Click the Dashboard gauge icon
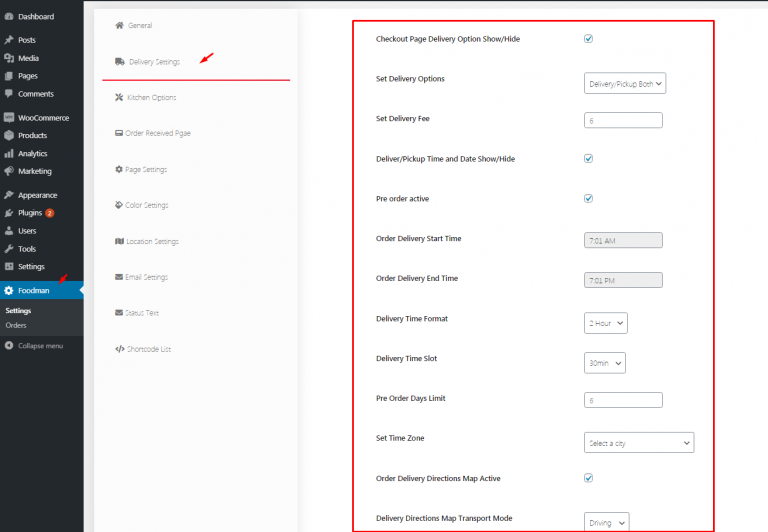This screenshot has height=532, width=768. click(9, 17)
